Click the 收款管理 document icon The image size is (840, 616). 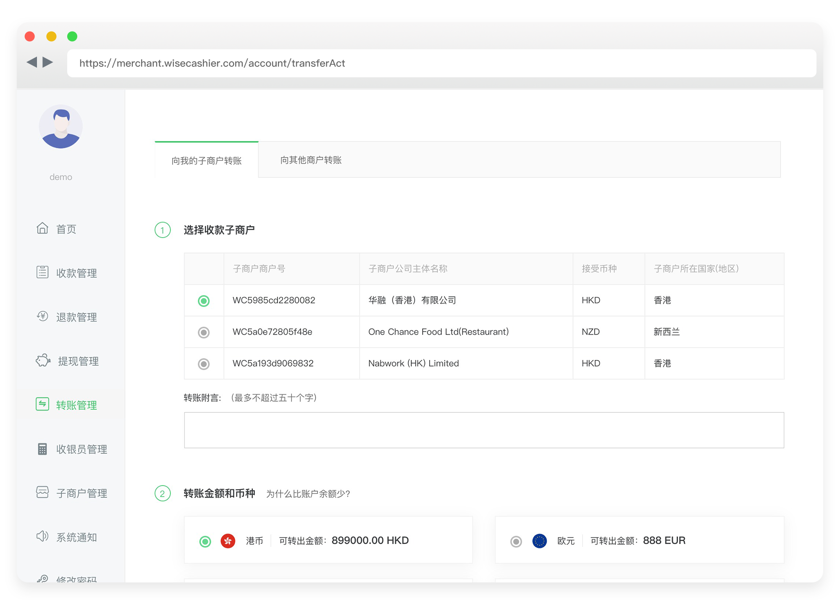coord(42,272)
